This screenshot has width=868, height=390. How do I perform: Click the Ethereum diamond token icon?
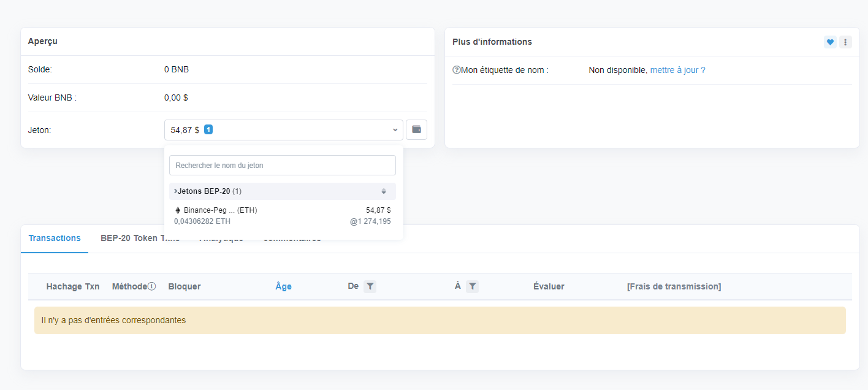coord(178,210)
